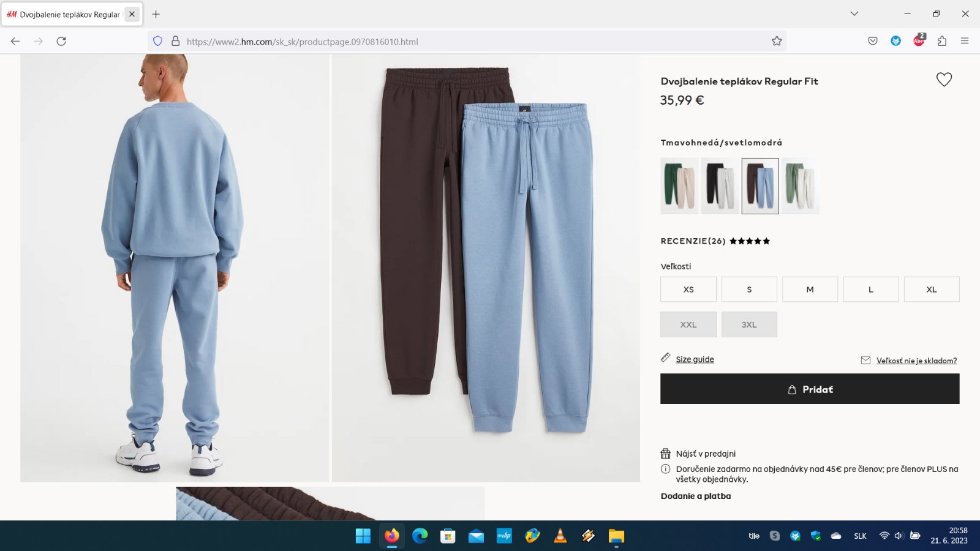
Task: Select size M
Action: click(x=810, y=290)
